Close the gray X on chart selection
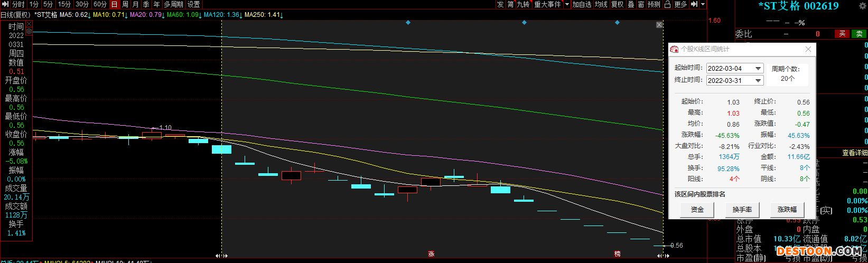 point(659,25)
